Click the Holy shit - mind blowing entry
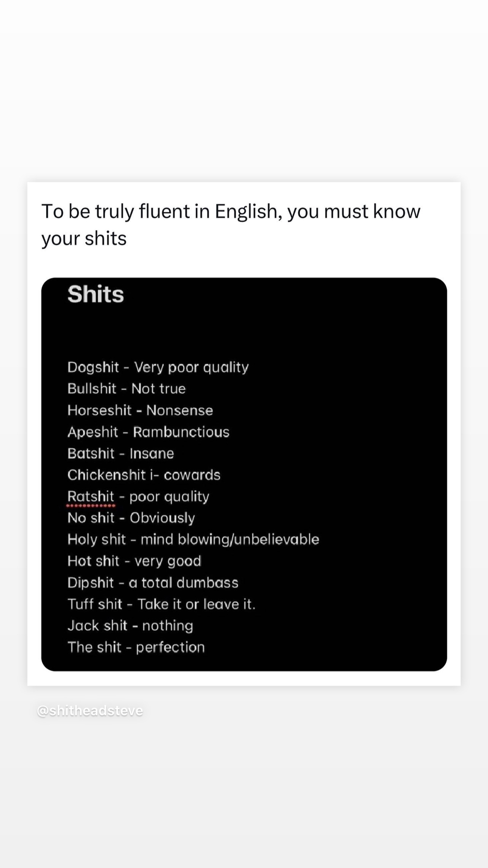488x868 pixels. click(193, 540)
